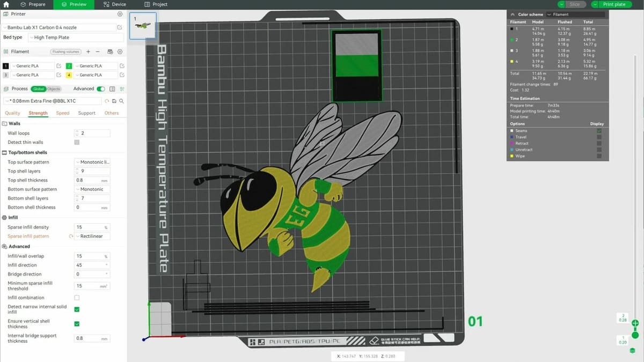Switch to Project tab
This screenshot has width=644, height=362.
point(155,4)
